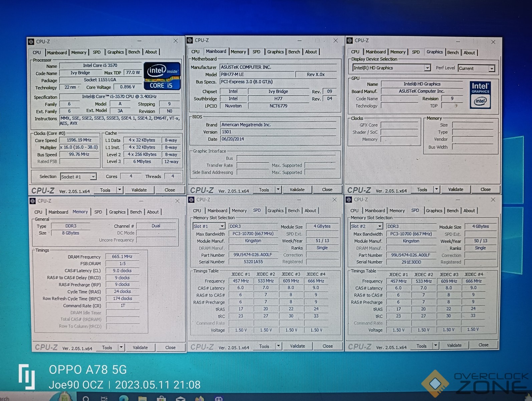Image resolution: width=532 pixels, height=401 pixels.
Task: Expand Tools dropdown arrow in Slot #1 window
Action: coord(279,346)
